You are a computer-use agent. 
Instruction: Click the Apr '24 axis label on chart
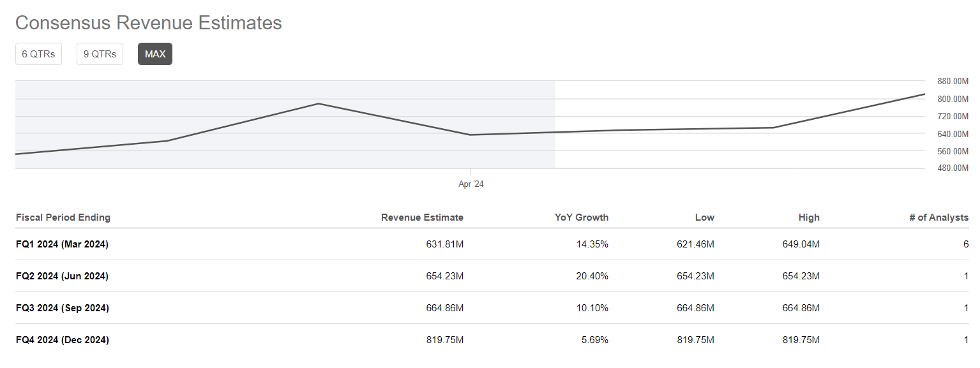[x=471, y=183]
